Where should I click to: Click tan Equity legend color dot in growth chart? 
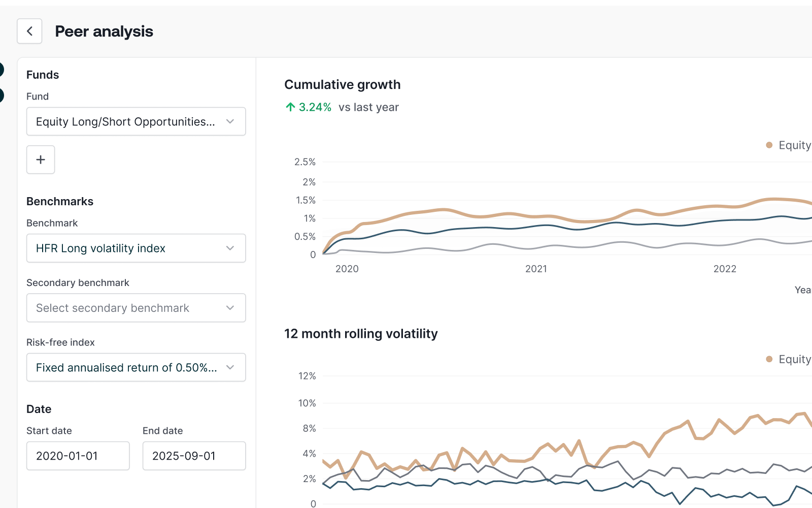tap(769, 145)
